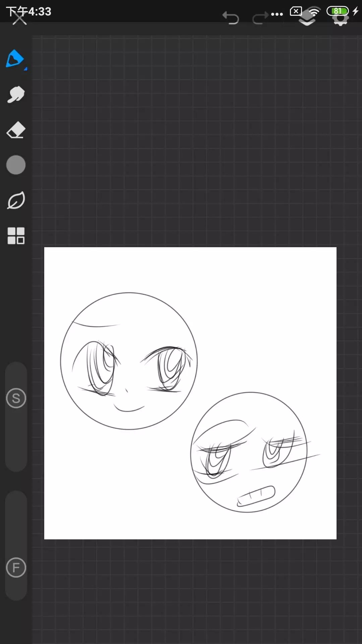Tap the smiling face drawing on canvas
The width and height of the screenshot is (362, 644).
click(129, 361)
